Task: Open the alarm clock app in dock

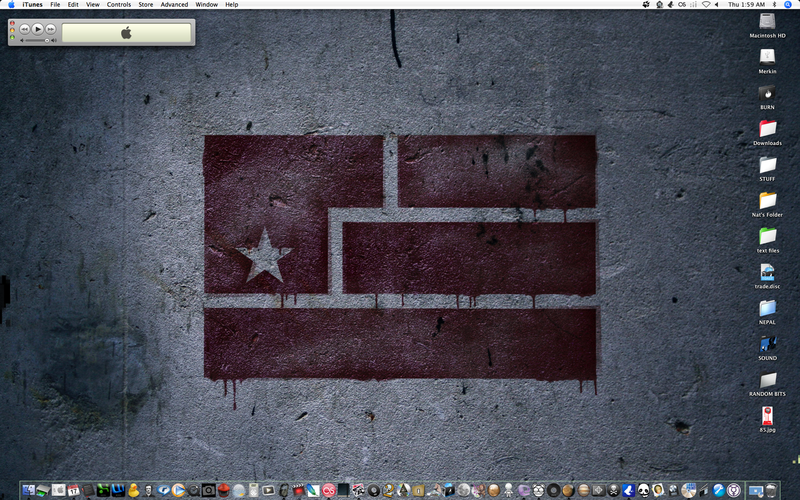Action: tap(538, 490)
